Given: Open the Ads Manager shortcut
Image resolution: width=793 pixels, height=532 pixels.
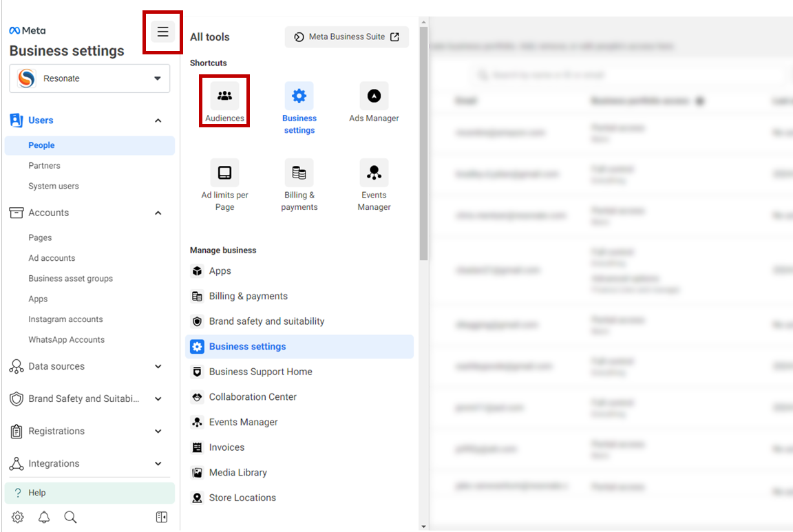Looking at the screenshot, I should [x=374, y=103].
